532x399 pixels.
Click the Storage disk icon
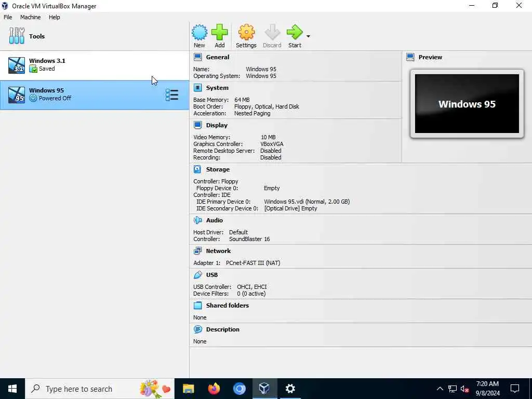[197, 169]
